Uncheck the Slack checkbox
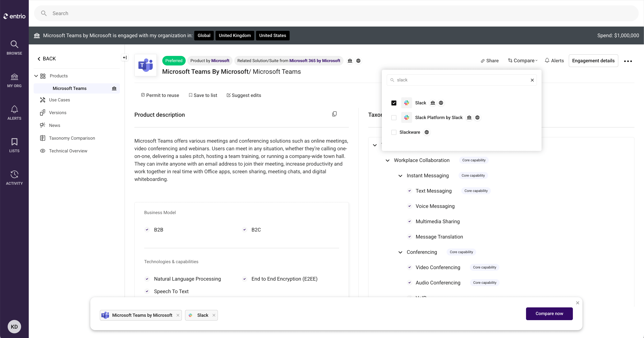The image size is (644, 338). click(x=394, y=103)
